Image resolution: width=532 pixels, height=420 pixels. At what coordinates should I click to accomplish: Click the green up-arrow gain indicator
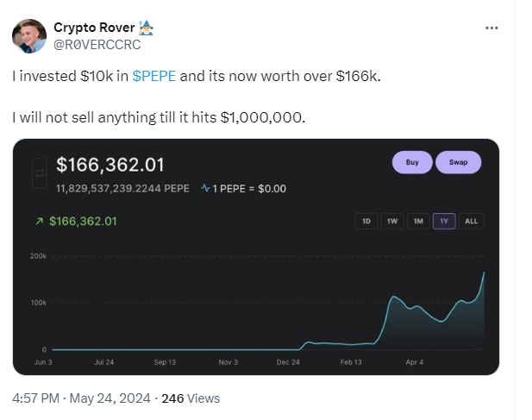(40, 221)
